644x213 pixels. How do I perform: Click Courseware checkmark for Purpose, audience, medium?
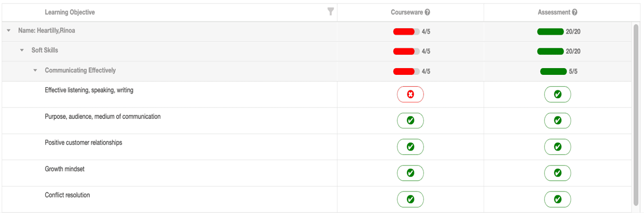coord(410,120)
